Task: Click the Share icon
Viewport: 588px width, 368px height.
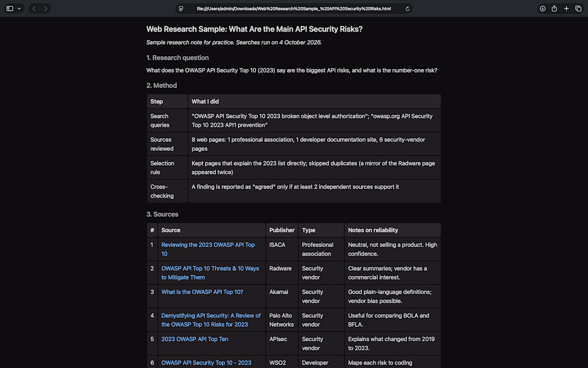Action: pos(554,8)
